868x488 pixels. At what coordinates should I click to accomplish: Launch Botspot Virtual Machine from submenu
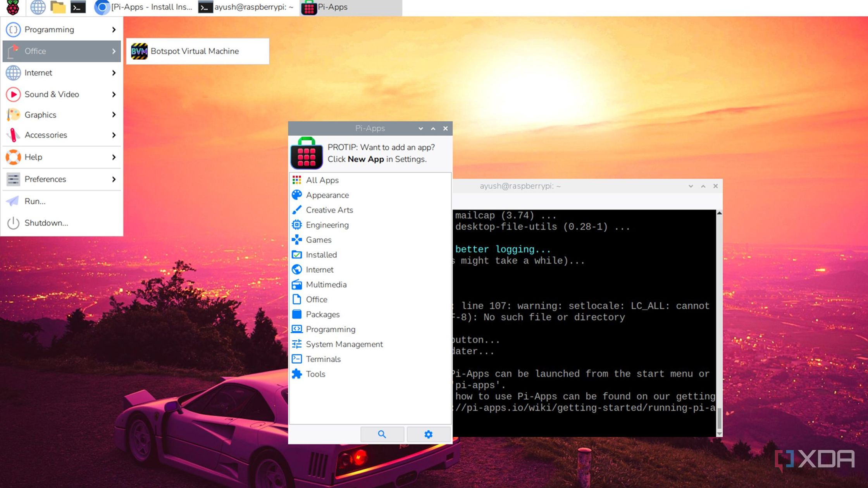pos(198,51)
